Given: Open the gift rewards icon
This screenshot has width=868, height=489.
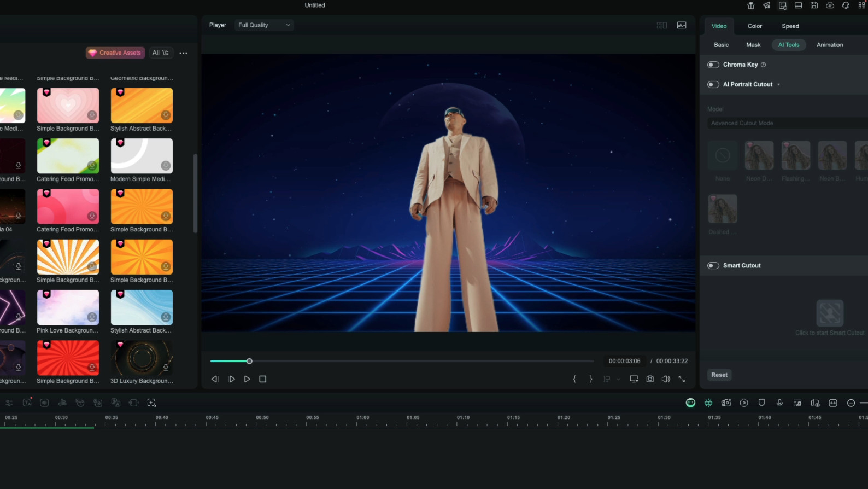Looking at the screenshot, I should coord(751,5).
